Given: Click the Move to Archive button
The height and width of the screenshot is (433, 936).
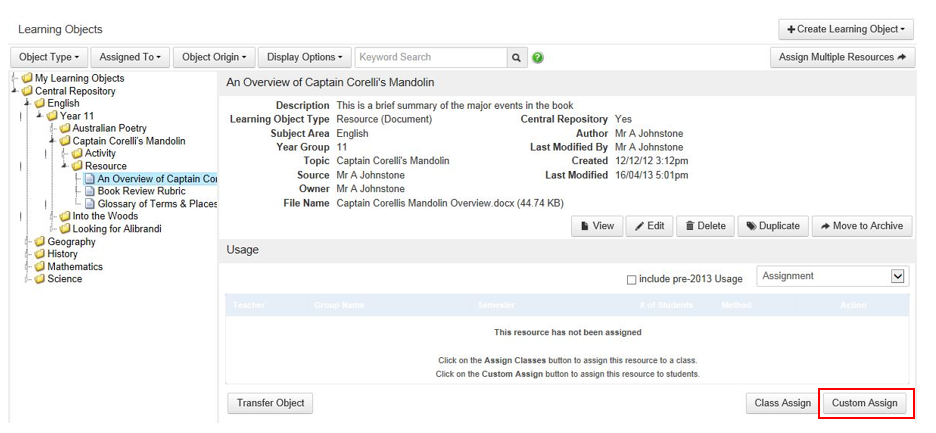Looking at the screenshot, I should (861, 226).
